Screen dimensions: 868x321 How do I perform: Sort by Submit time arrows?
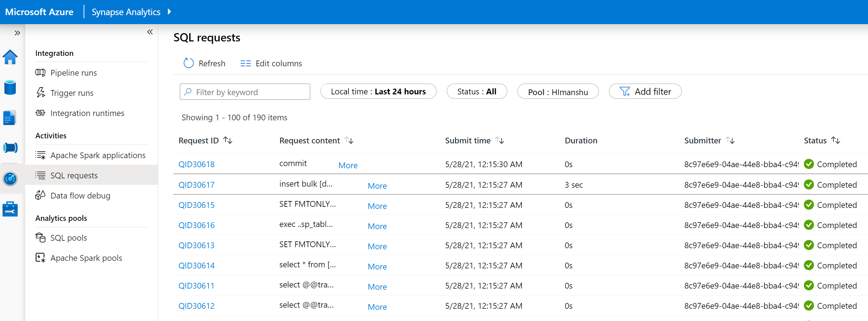[x=499, y=140]
